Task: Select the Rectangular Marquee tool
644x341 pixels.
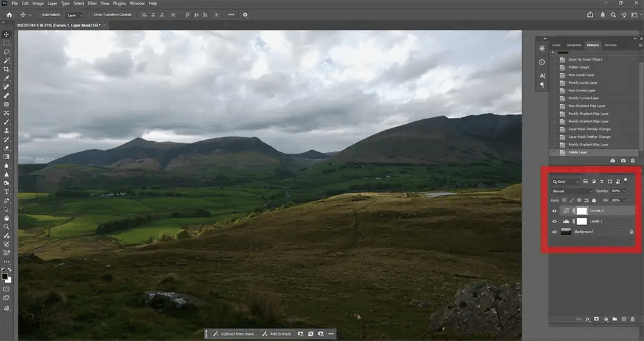Action: [6, 43]
